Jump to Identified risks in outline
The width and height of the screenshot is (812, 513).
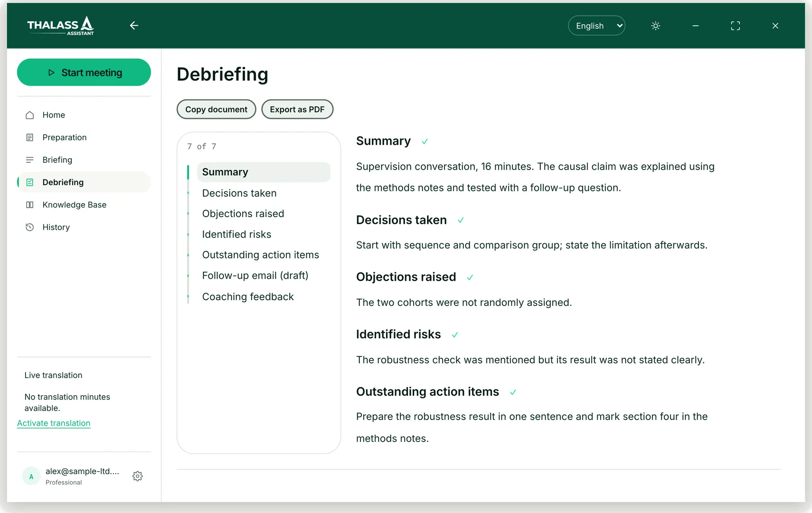click(236, 234)
